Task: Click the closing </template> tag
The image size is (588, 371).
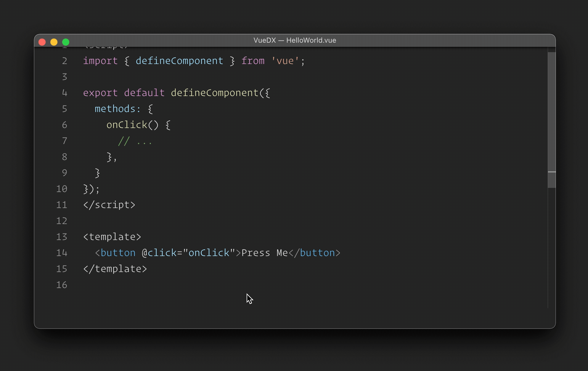Action: 115,269
